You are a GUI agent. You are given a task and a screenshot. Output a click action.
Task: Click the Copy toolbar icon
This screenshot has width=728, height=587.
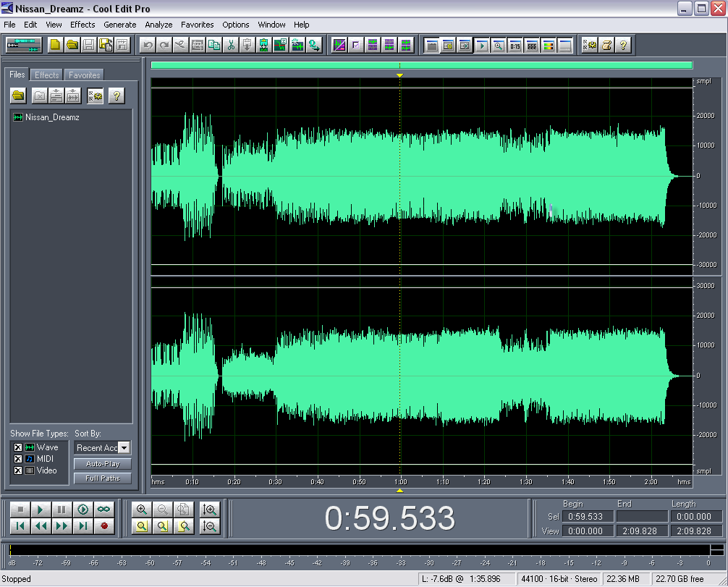coord(214,45)
